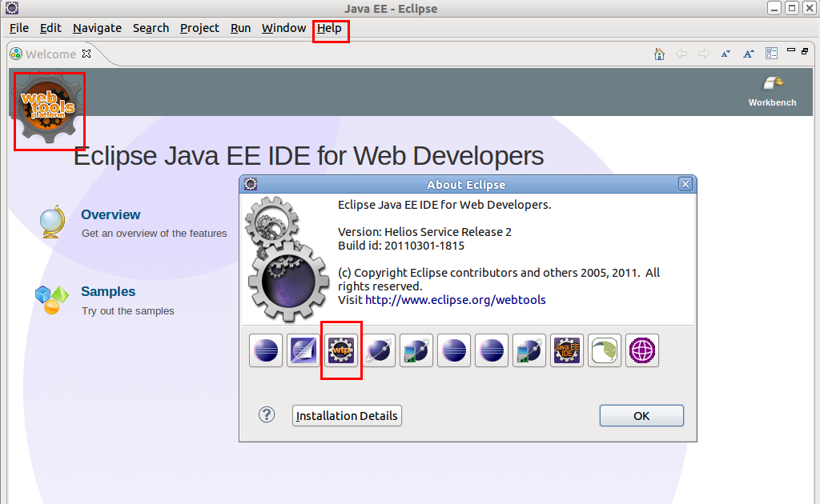The image size is (820, 504).
Task: Click 'Build id: 20110301-1815' text
Action: point(401,246)
